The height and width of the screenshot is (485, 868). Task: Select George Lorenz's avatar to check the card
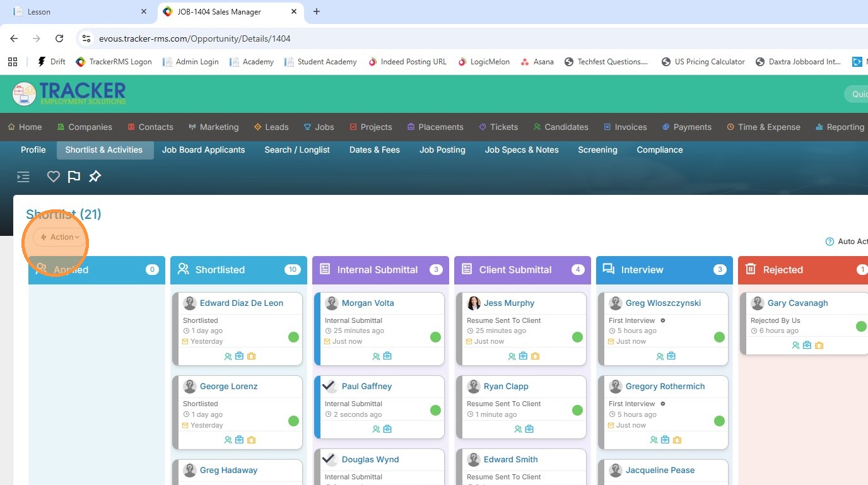pyautogui.click(x=190, y=386)
